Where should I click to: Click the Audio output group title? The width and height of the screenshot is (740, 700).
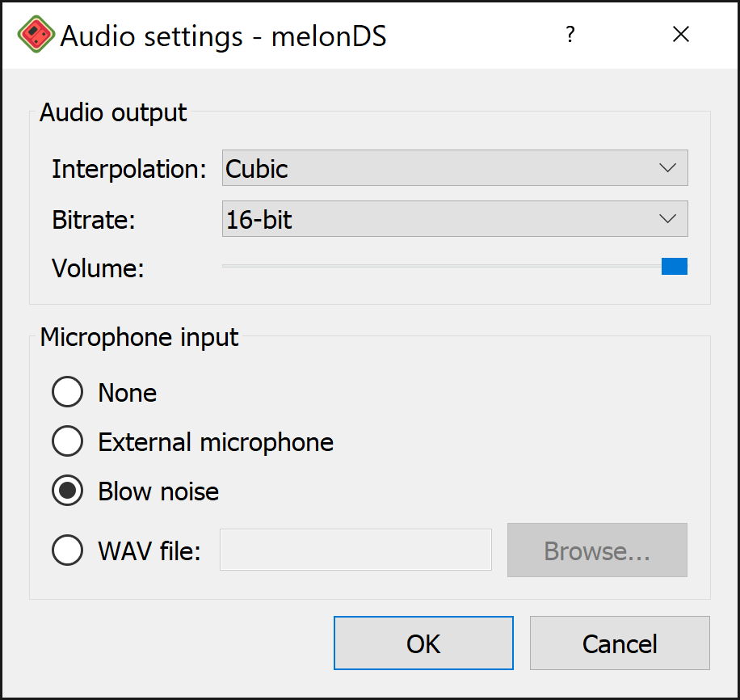tap(113, 112)
